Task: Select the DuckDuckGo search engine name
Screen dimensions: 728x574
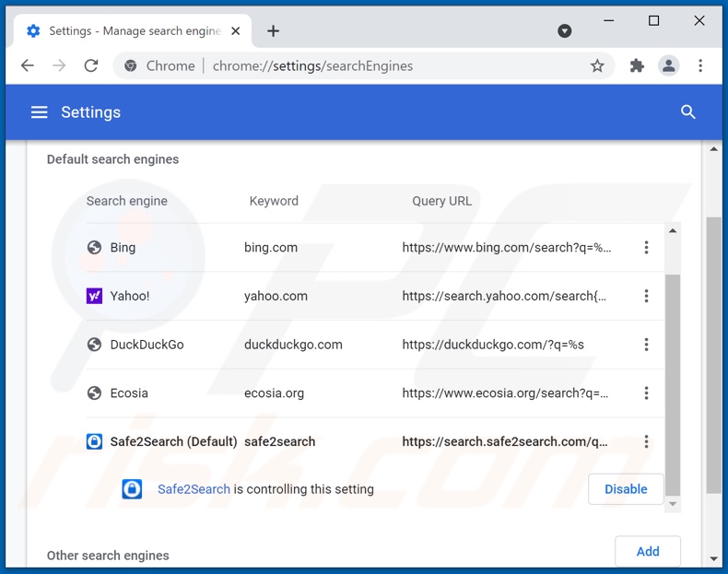Action: pyautogui.click(x=147, y=345)
